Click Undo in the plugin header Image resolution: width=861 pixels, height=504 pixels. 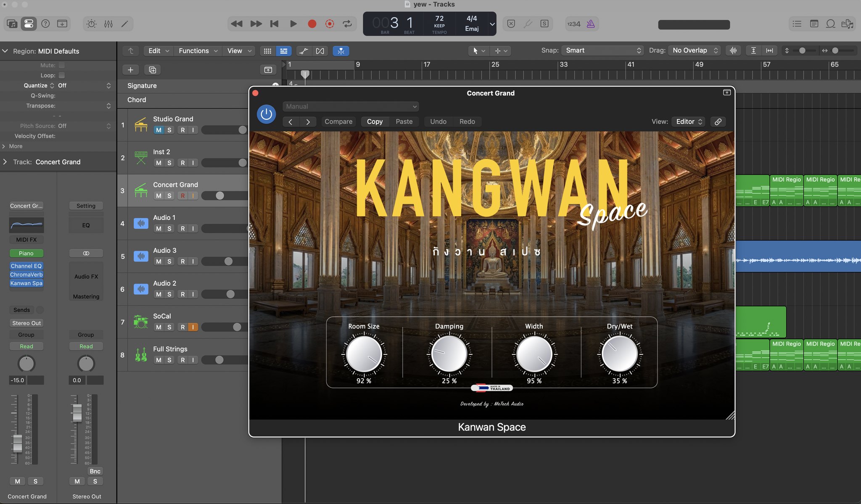(438, 121)
